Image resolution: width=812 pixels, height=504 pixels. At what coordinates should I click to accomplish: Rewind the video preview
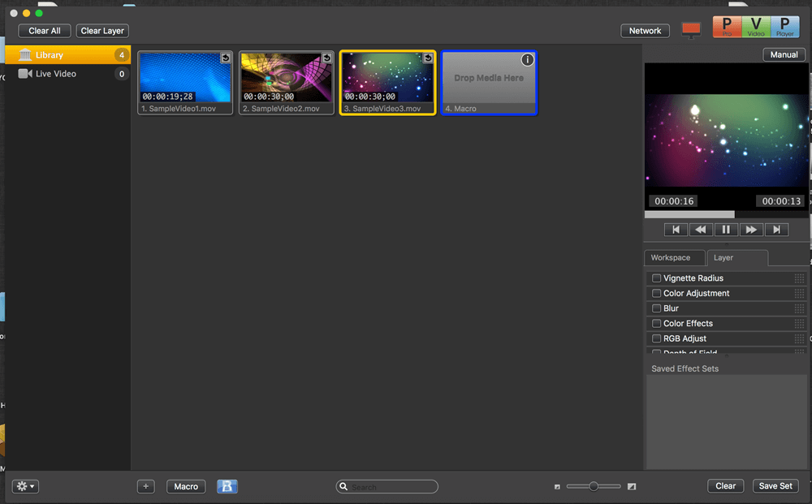[701, 229]
